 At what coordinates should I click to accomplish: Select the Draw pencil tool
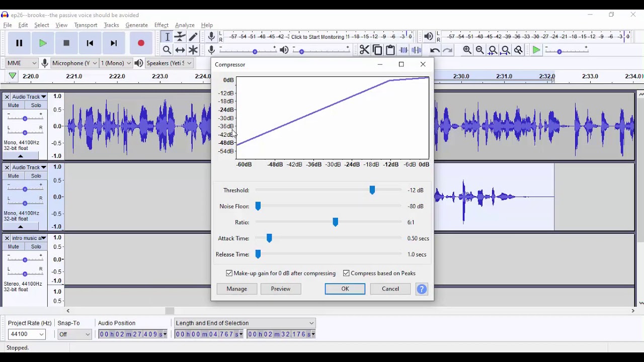(193, 37)
